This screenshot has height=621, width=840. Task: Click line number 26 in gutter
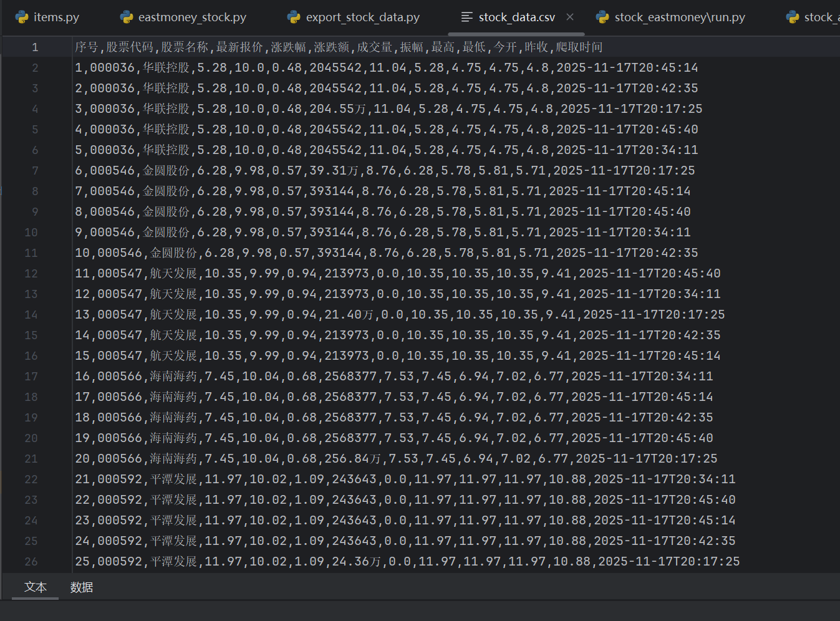tap(31, 562)
